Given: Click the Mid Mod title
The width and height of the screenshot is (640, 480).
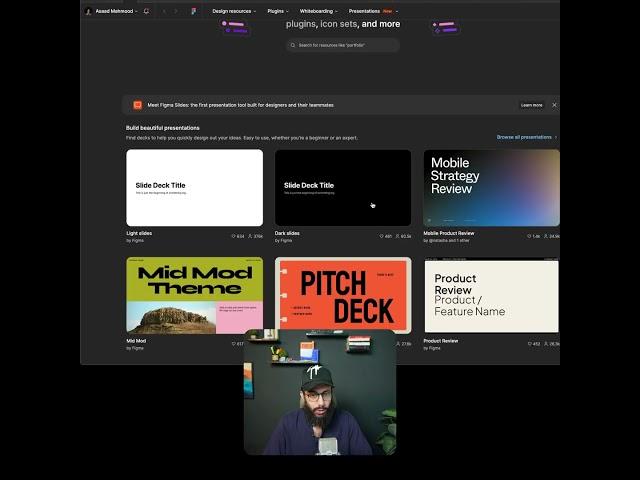Looking at the screenshot, I should pos(136,341).
